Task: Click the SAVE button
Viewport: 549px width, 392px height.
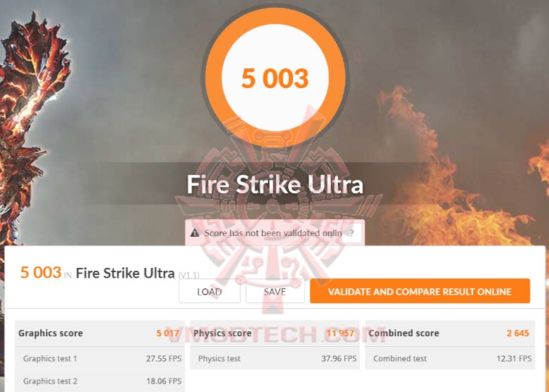Action: coord(274,291)
